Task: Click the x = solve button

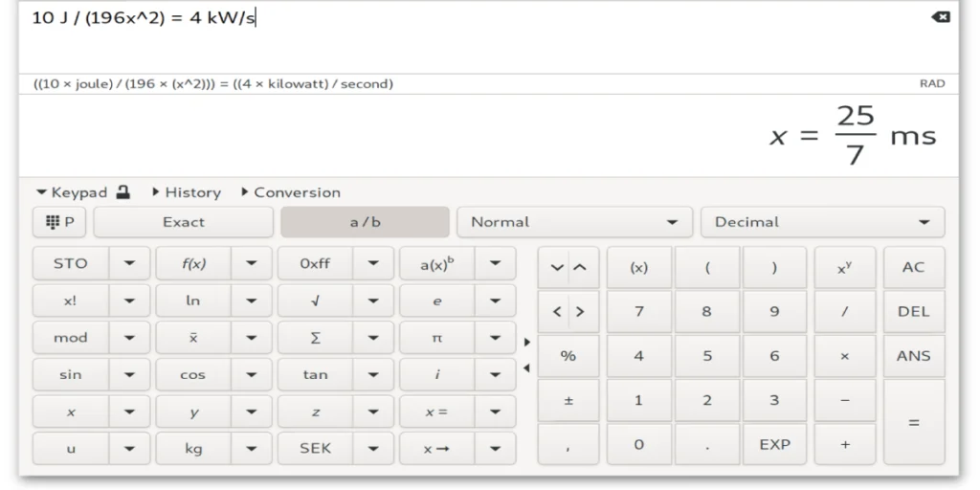Action: tap(436, 412)
